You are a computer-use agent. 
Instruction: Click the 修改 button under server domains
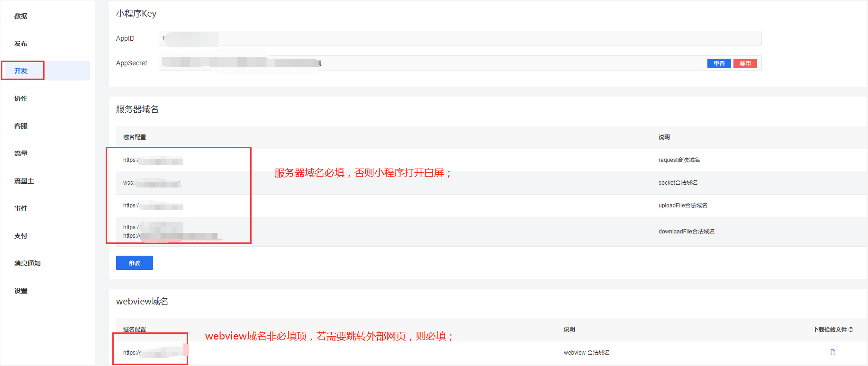(135, 263)
